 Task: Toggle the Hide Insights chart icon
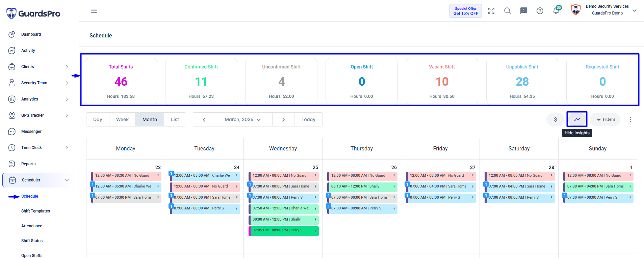pos(577,119)
